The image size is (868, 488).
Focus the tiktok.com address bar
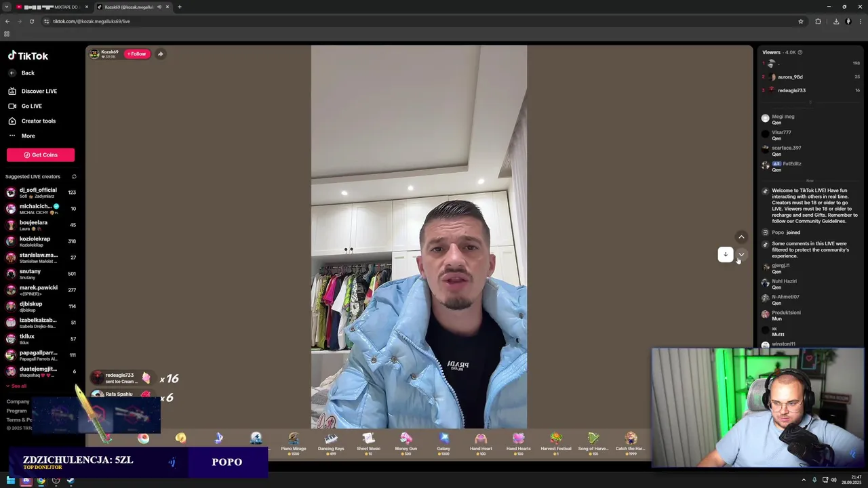(x=420, y=21)
